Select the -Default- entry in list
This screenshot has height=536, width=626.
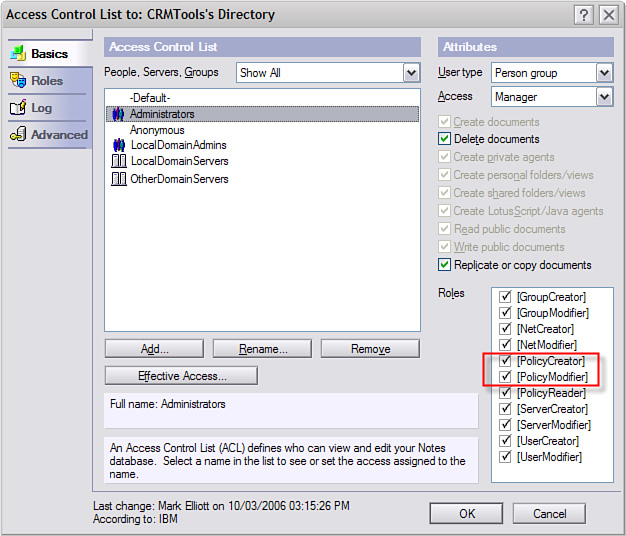pyautogui.click(x=150, y=98)
